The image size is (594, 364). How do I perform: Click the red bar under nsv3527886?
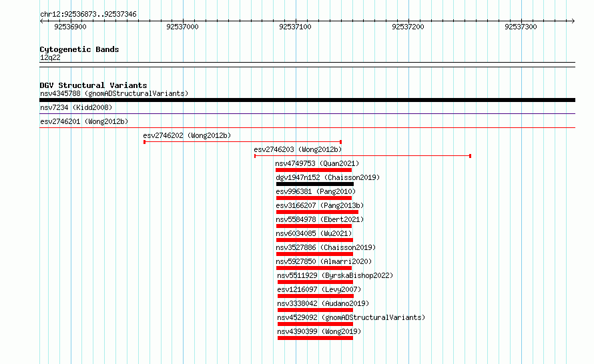pos(314,254)
